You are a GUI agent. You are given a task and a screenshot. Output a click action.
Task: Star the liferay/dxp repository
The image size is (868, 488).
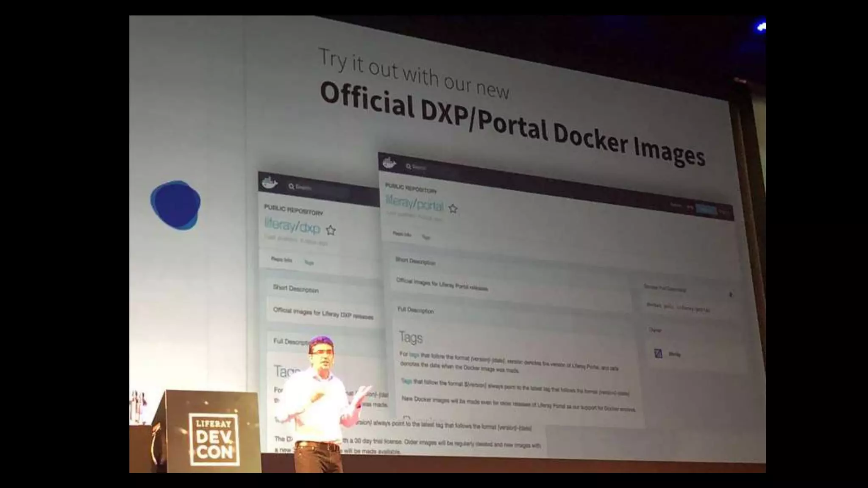[x=331, y=230]
